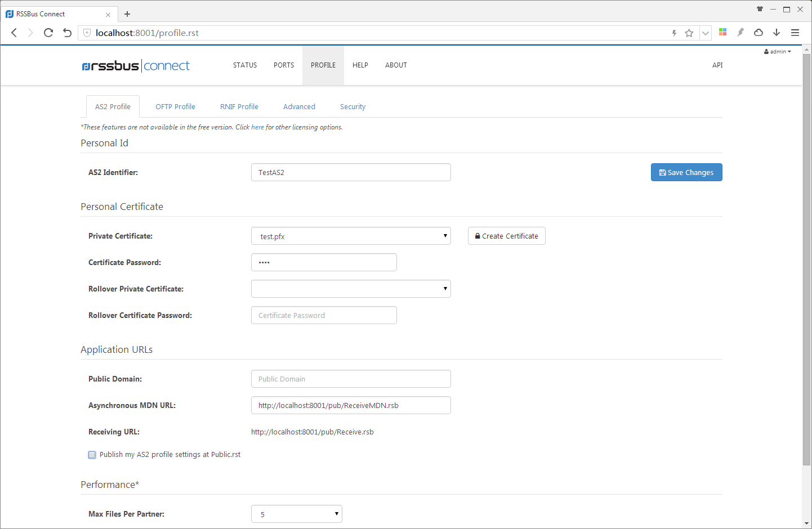The image size is (812, 529).
Task: Click the pin icon in browser toolbar
Action: (x=740, y=32)
